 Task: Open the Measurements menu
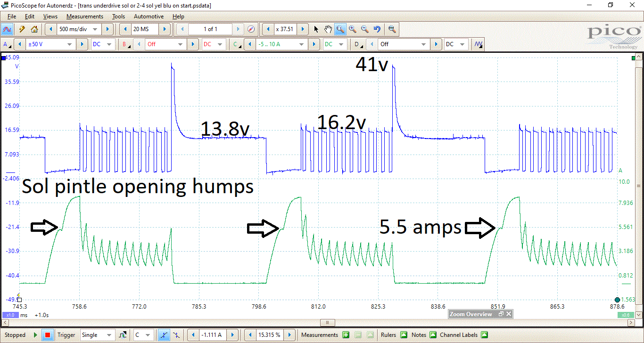(84, 16)
